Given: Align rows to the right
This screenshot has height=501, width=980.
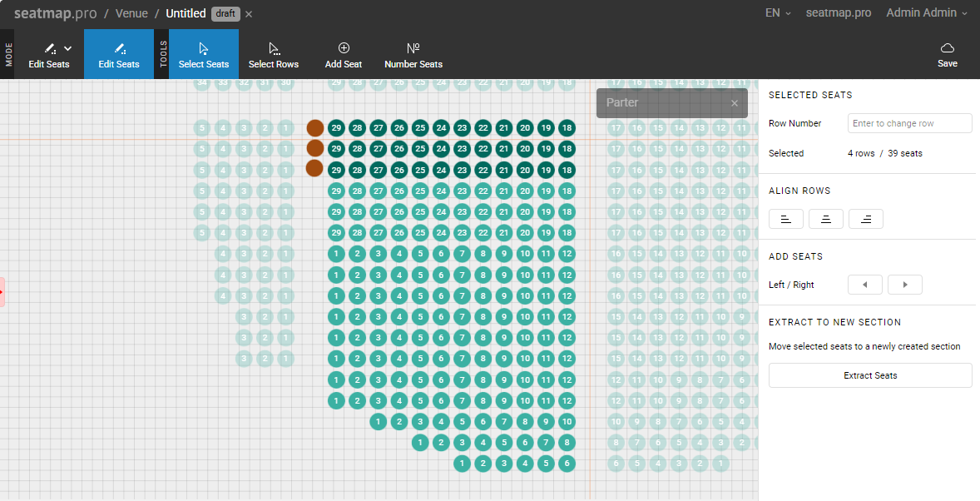Looking at the screenshot, I should click(866, 219).
